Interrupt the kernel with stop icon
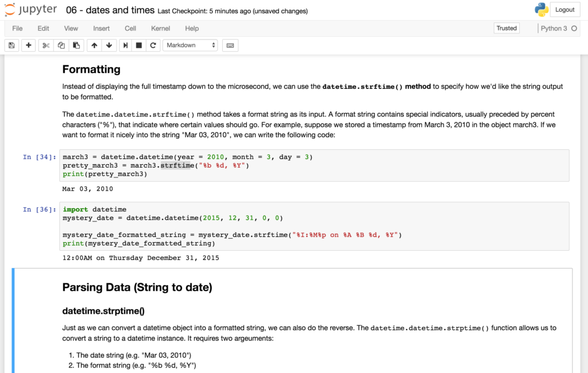Screen dimensions: 588x373 pos(139,45)
